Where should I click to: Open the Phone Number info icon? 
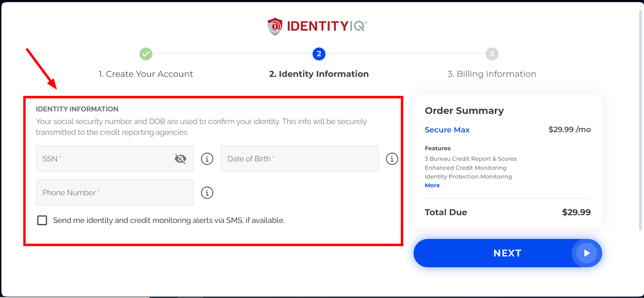pos(207,192)
